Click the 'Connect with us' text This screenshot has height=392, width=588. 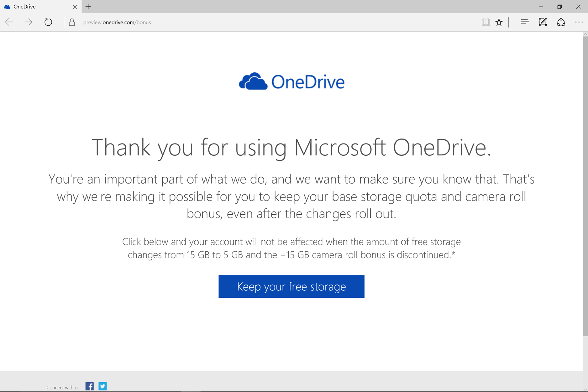coord(63,387)
